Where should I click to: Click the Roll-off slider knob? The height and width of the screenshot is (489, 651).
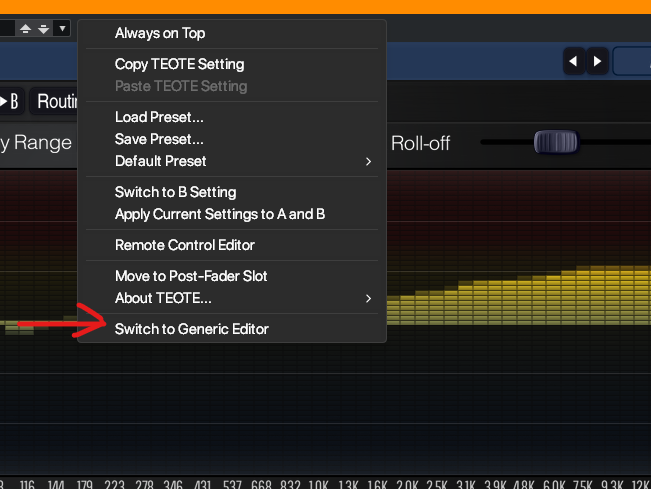[x=556, y=142]
